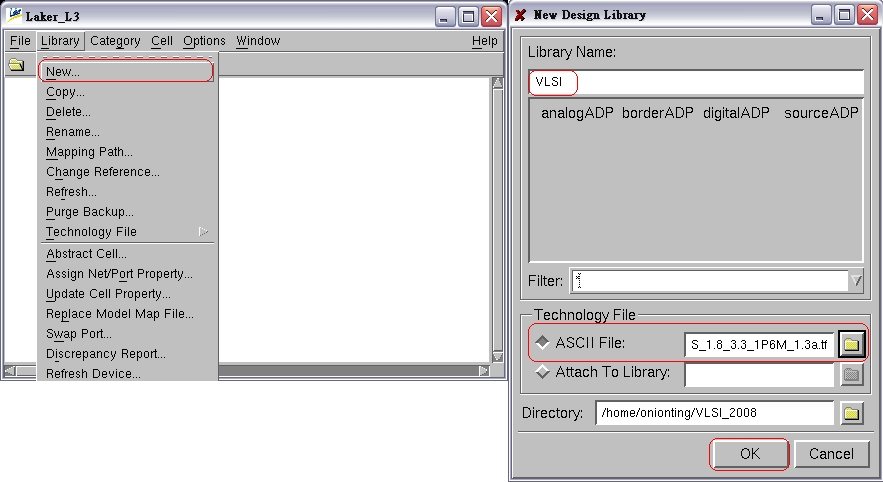Select Update Cell Property... entry

tap(126, 293)
